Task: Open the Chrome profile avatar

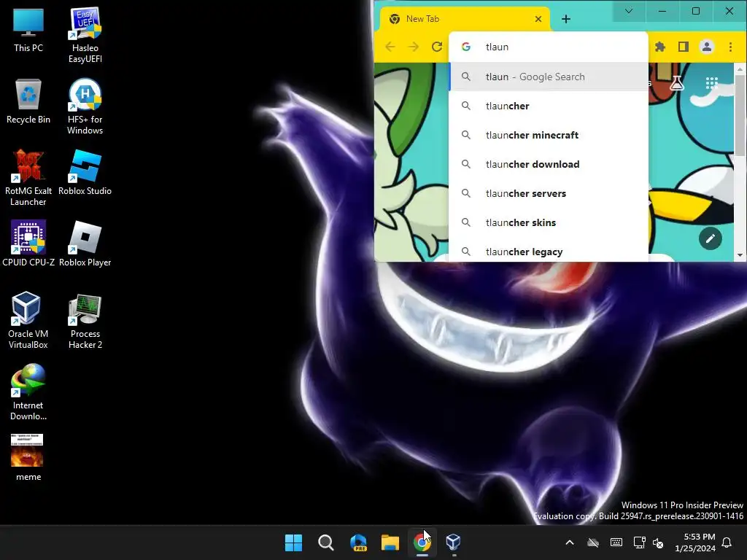Action: coord(707,47)
